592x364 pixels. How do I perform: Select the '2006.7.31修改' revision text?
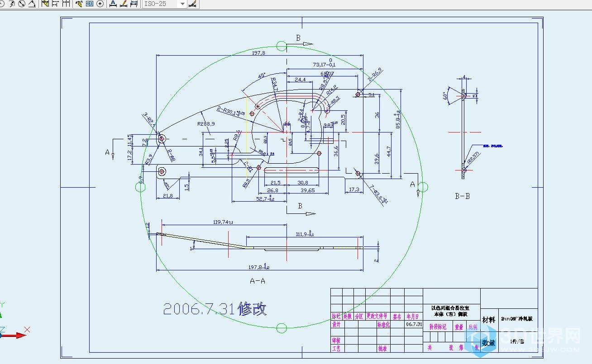[215, 309]
